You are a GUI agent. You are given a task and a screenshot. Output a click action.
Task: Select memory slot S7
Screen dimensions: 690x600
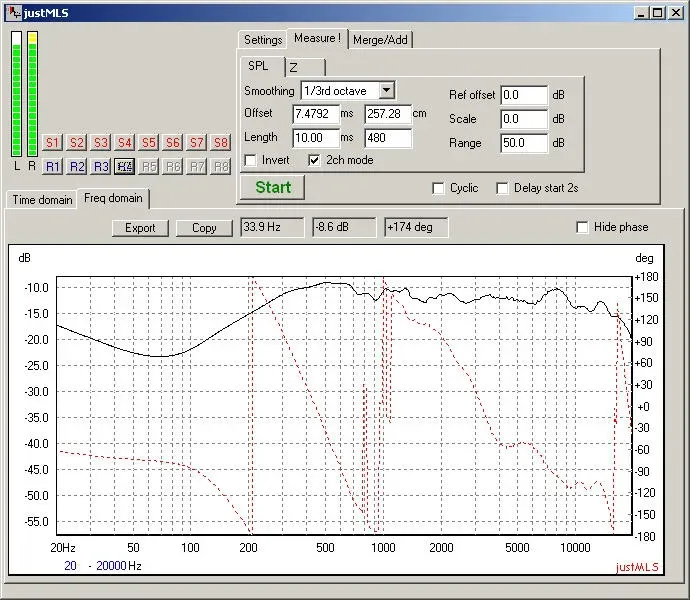point(197,143)
